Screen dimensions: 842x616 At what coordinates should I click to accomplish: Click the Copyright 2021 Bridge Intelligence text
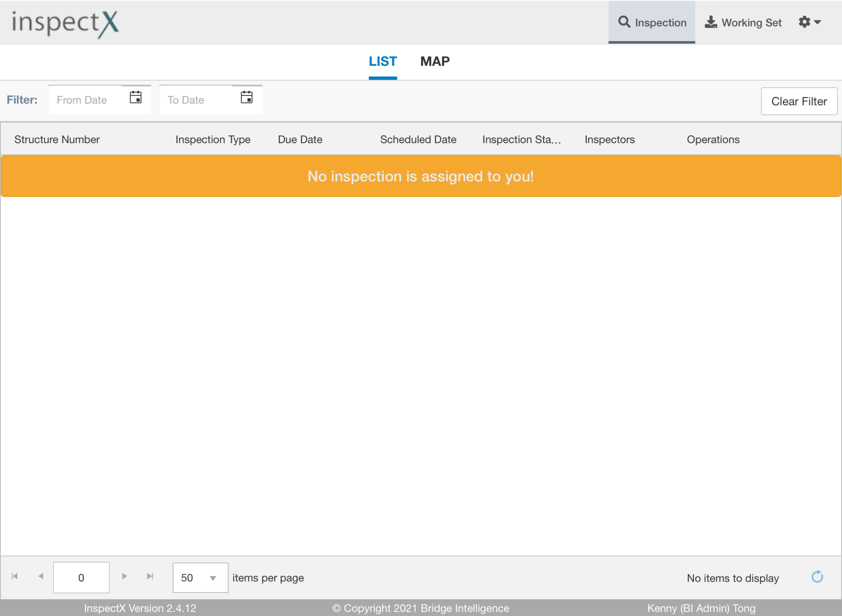[421, 608]
